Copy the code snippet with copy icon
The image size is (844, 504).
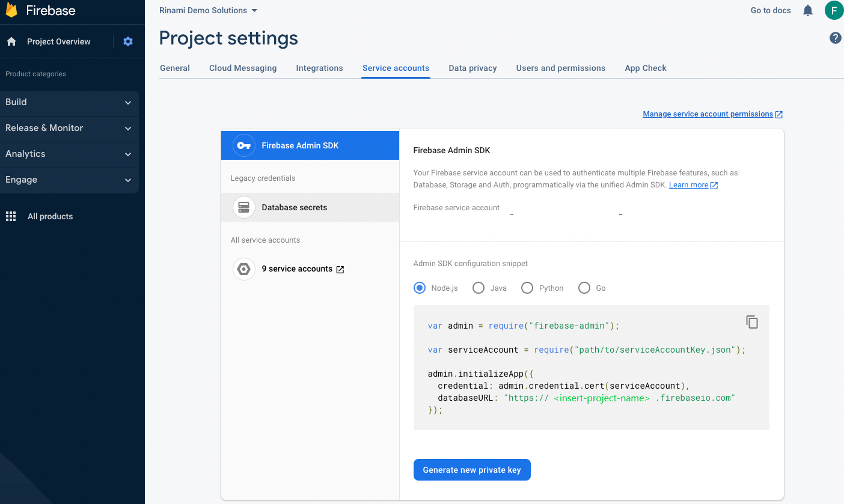[x=752, y=322]
